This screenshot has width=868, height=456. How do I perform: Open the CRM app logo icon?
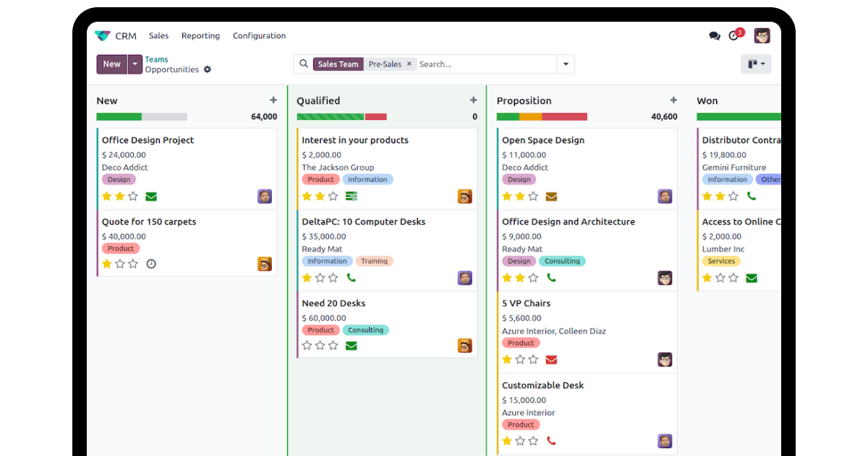(102, 35)
